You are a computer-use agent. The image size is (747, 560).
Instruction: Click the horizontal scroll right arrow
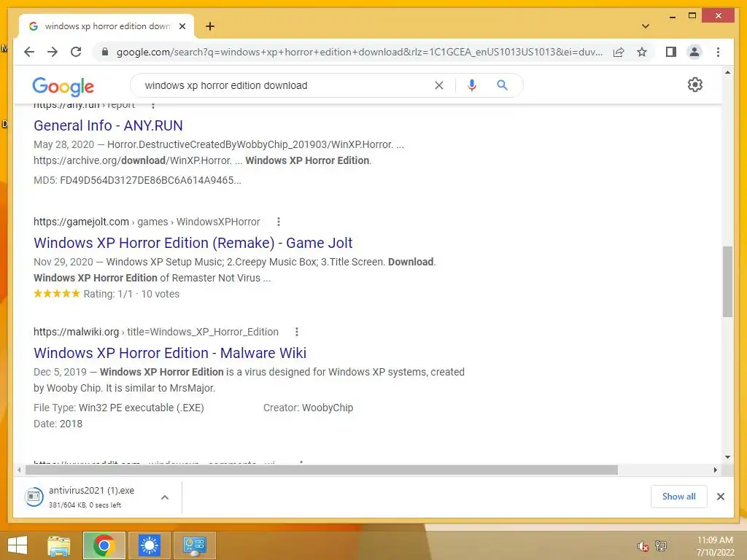[715, 470]
